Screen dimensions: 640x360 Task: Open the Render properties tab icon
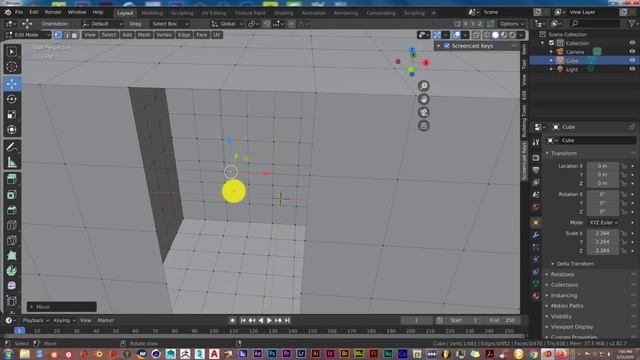536,158
